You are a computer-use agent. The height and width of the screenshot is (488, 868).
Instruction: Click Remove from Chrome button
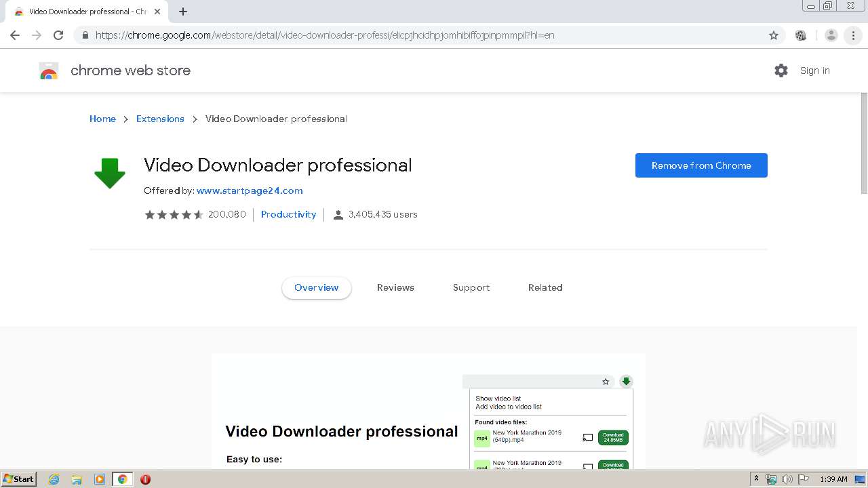pos(701,165)
